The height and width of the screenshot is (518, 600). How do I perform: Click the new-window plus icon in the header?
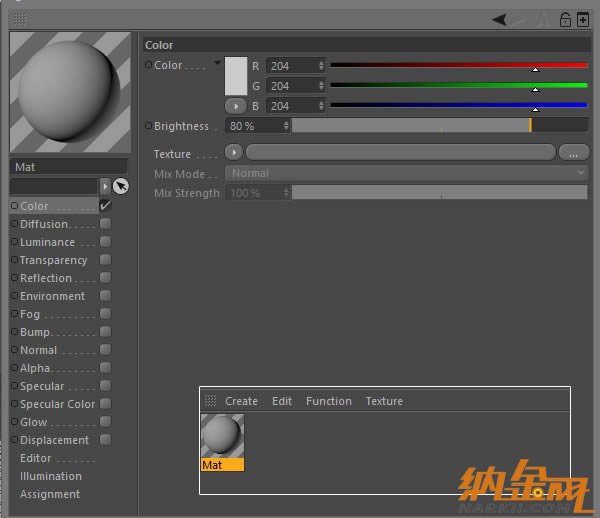click(583, 20)
